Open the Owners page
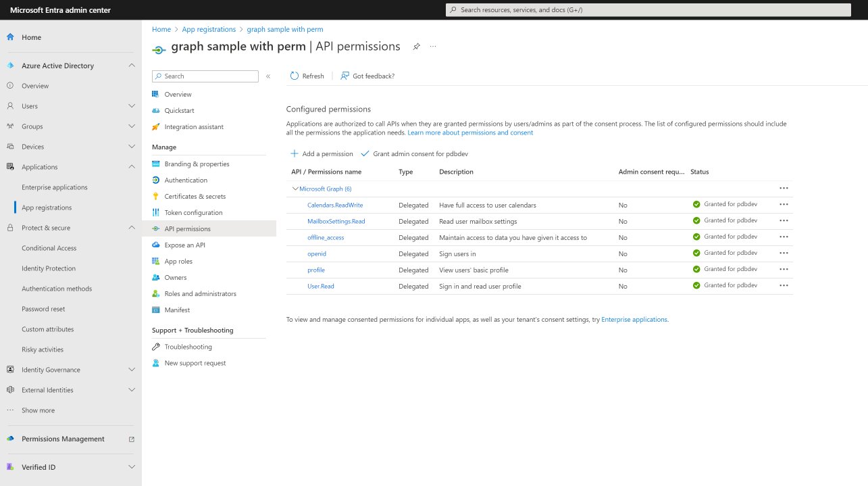 click(174, 277)
